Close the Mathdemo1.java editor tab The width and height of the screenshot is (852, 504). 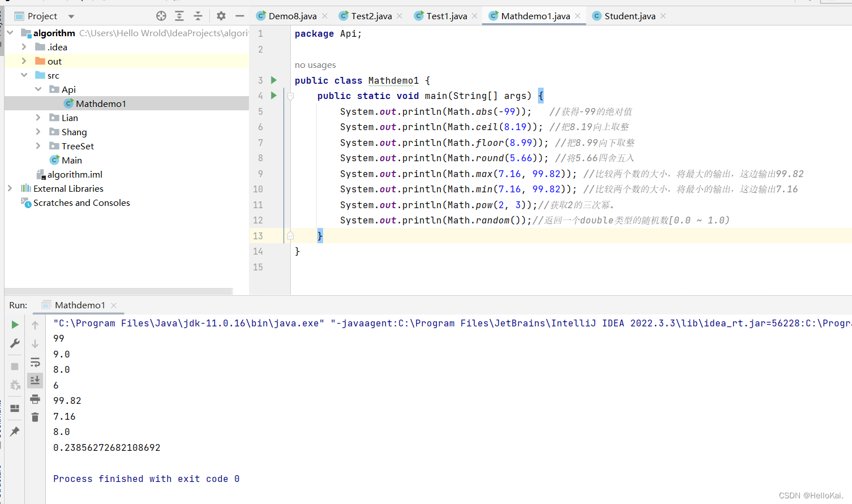coord(578,16)
